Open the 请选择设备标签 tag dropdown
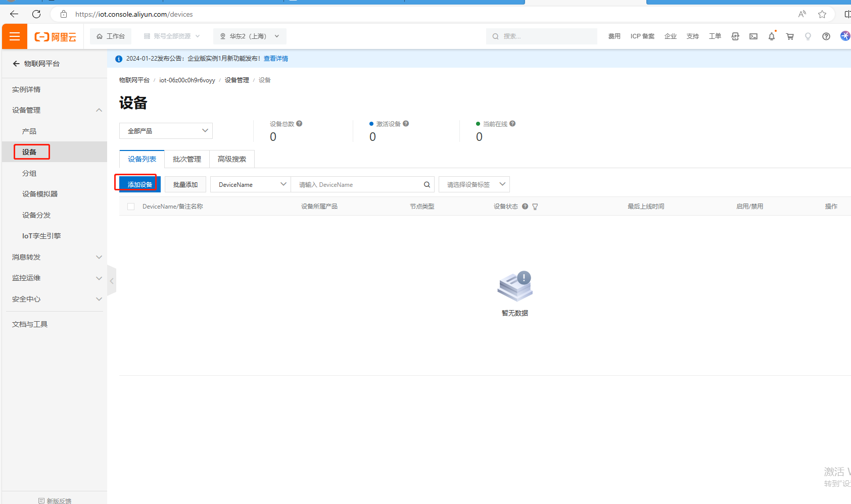This screenshot has width=851, height=504. pos(474,185)
